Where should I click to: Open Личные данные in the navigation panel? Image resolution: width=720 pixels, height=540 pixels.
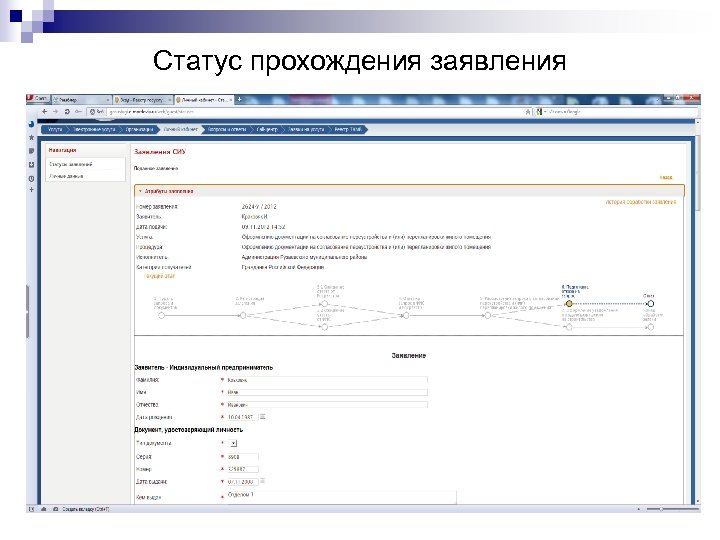pyautogui.click(x=66, y=176)
